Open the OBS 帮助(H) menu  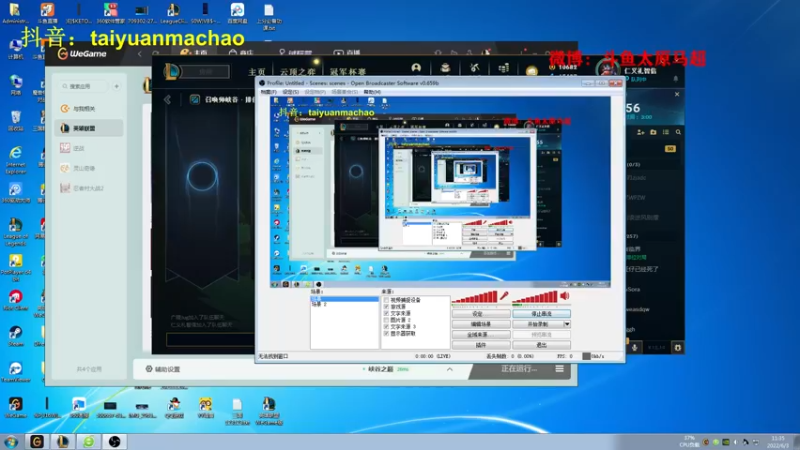pos(372,92)
